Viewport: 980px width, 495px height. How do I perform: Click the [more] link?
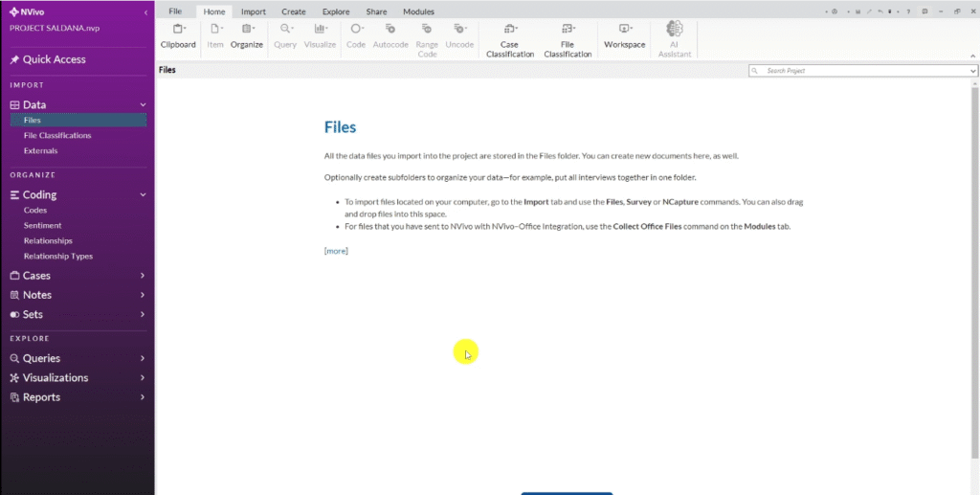pyautogui.click(x=336, y=251)
